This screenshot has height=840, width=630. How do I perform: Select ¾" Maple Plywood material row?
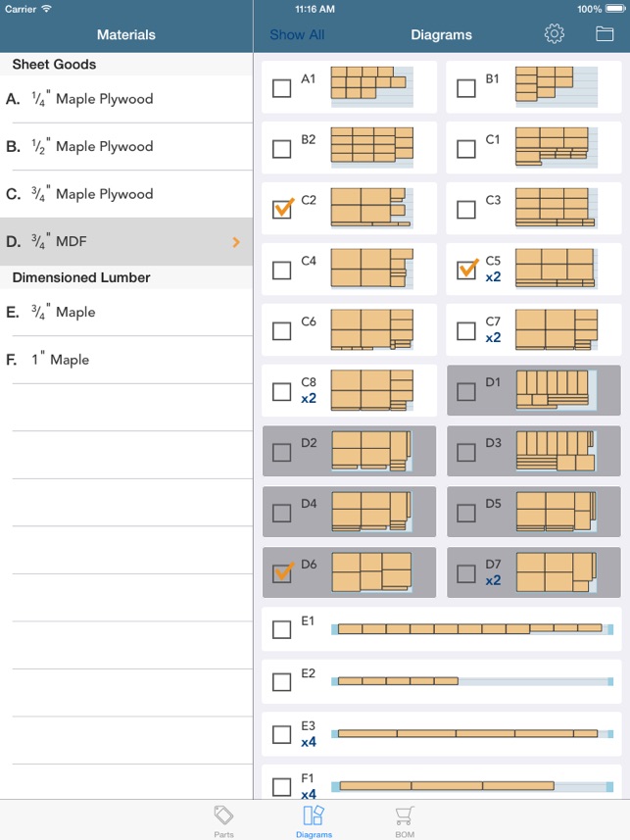click(126, 194)
